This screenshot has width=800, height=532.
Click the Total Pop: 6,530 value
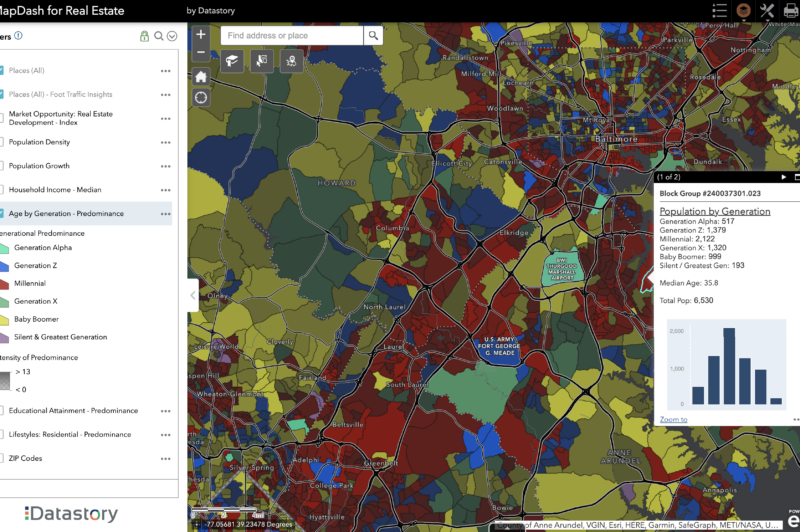tap(686, 300)
